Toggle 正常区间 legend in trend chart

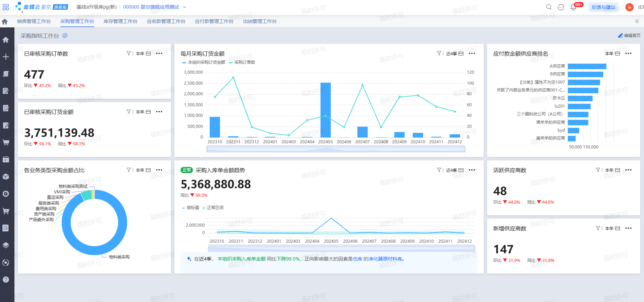point(213,208)
